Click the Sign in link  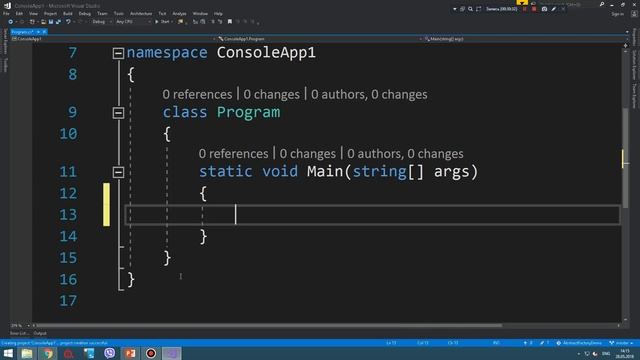click(617, 14)
